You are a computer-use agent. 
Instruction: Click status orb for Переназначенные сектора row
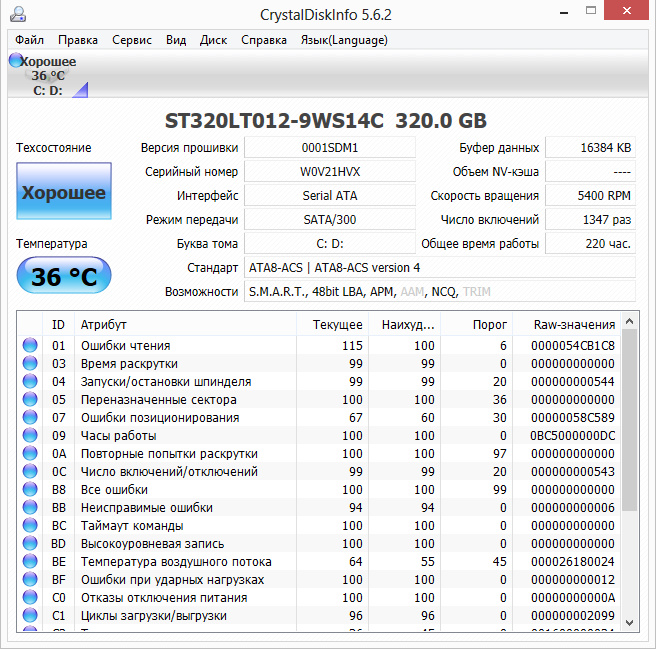[30, 399]
